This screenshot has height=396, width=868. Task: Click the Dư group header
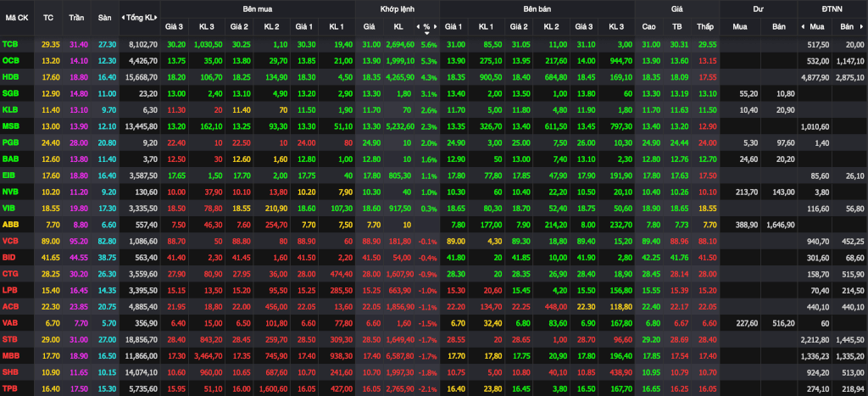pos(759,9)
